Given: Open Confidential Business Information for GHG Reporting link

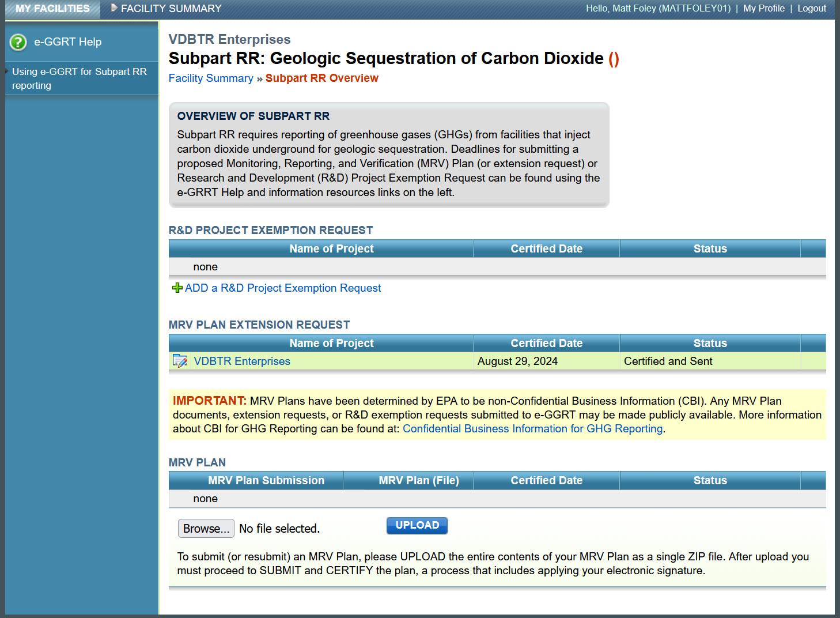Looking at the screenshot, I should coord(533,429).
